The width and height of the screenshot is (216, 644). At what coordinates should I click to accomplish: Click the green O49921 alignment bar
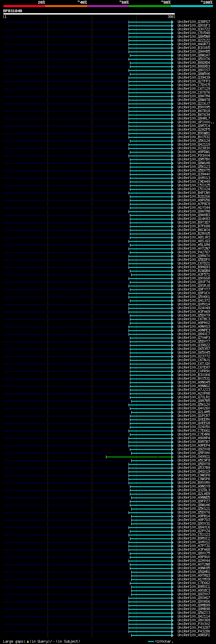click(140, 456)
